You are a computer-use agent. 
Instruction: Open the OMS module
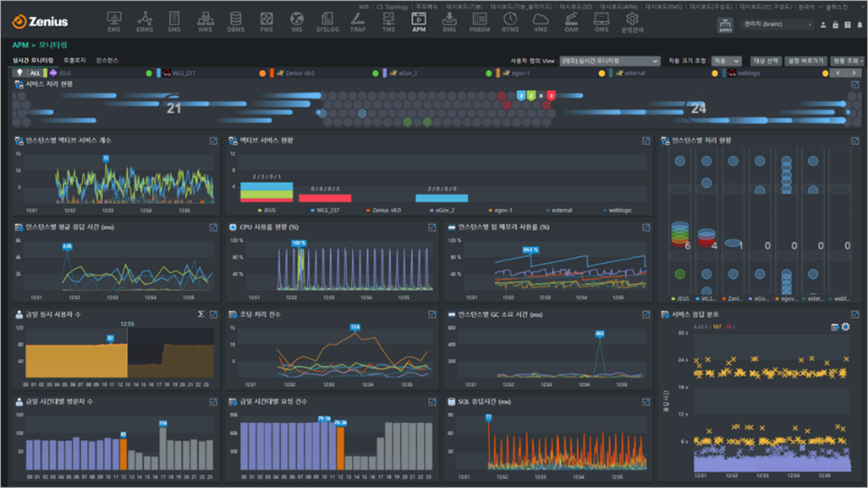point(602,22)
